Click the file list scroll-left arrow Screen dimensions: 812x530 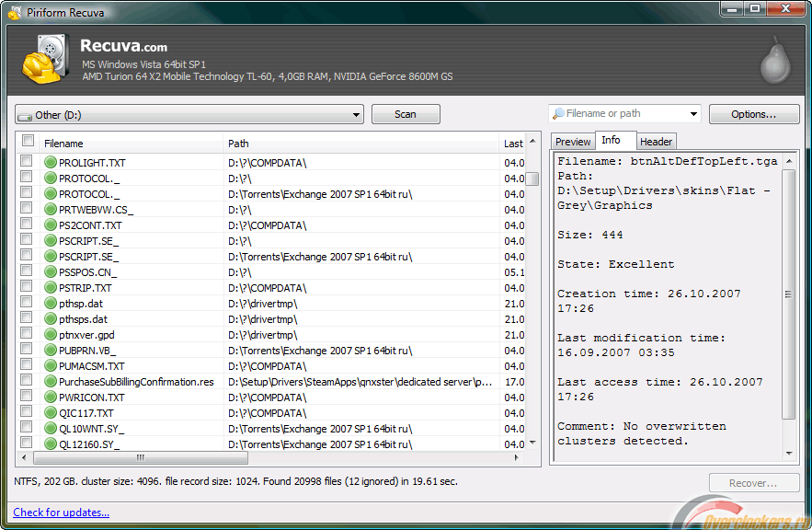point(24,457)
